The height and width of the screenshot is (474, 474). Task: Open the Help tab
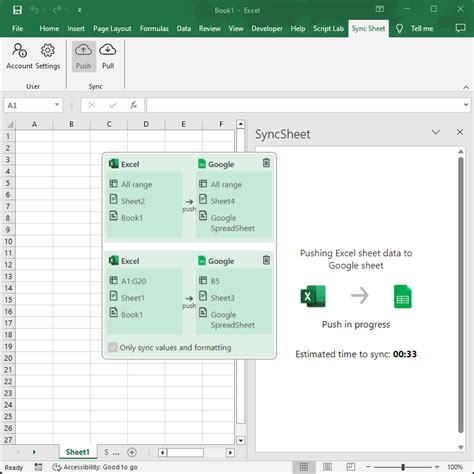(x=298, y=29)
